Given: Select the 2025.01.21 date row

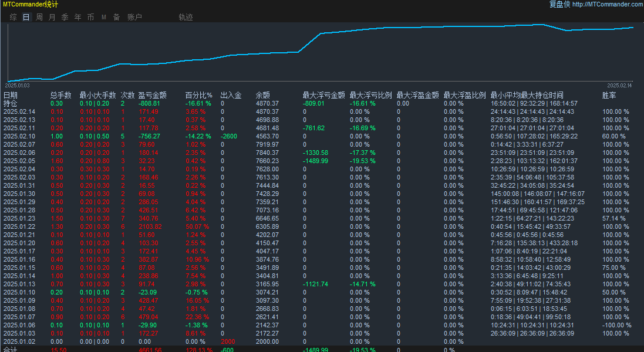Looking at the screenshot, I should [x=19, y=235].
